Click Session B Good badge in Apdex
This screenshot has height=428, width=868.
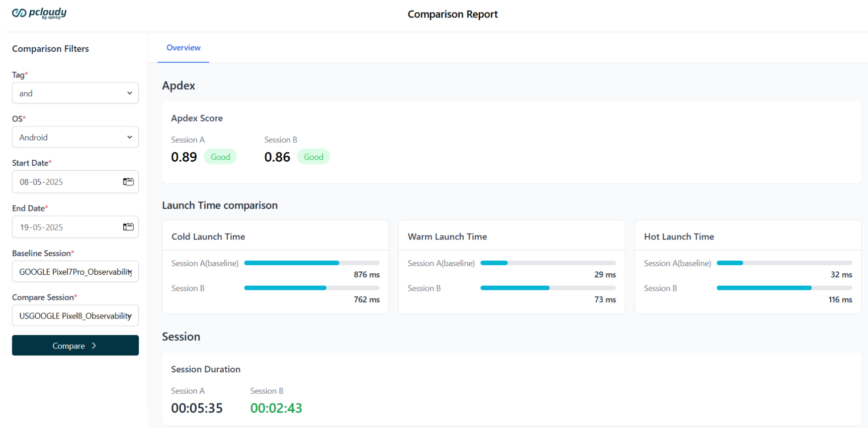pyautogui.click(x=313, y=157)
